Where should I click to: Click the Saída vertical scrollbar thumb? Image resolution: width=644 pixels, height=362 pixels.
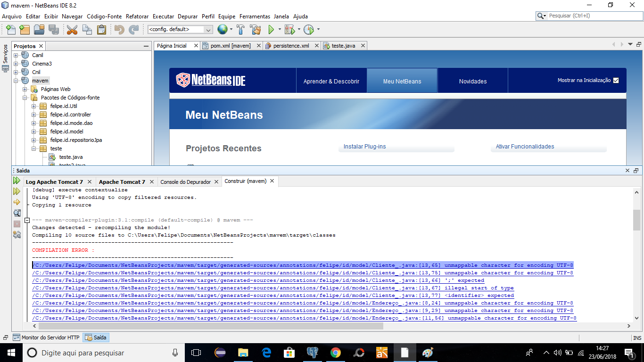tap(636, 220)
